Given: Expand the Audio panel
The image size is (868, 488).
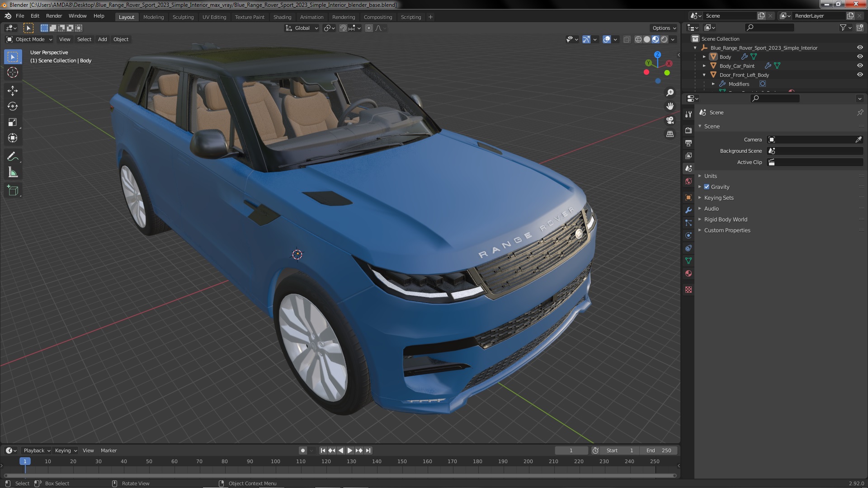Looking at the screenshot, I should coord(711,209).
